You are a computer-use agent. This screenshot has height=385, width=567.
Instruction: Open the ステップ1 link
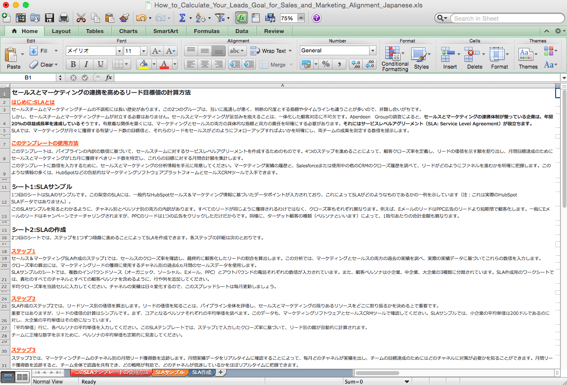point(24,251)
